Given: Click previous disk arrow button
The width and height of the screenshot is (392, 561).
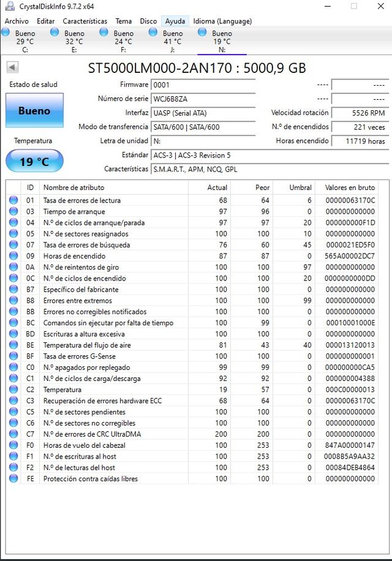Looking at the screenshot, I should [x=12, y=67].
